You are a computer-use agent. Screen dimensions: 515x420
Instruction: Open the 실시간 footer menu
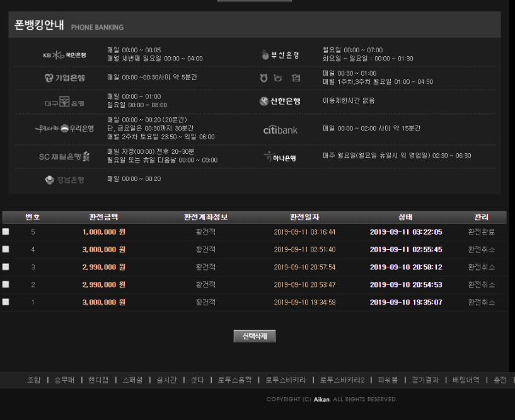pos(166,380)
